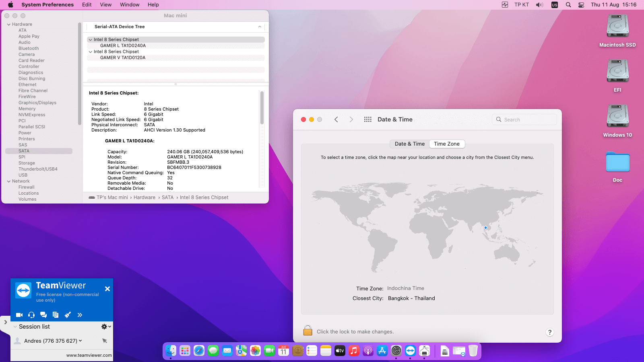Image resolution: width=644 pixels, height=362 pixels.
Task: Collapse the Hardware section in sidebar
Action: pos(9,25)
